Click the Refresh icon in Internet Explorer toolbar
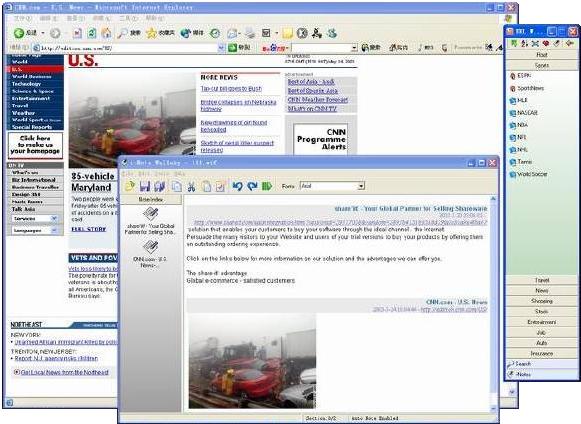 (92, 33)
